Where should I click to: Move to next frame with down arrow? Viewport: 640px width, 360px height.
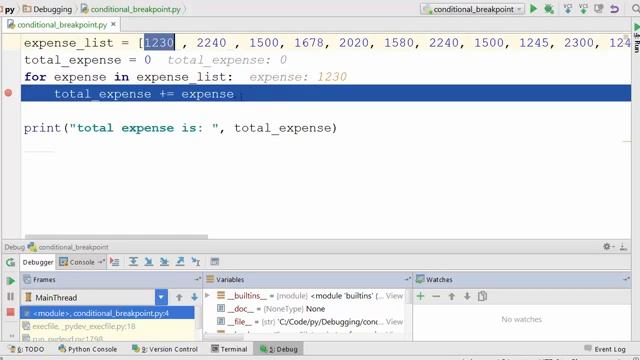pos(194,297)
